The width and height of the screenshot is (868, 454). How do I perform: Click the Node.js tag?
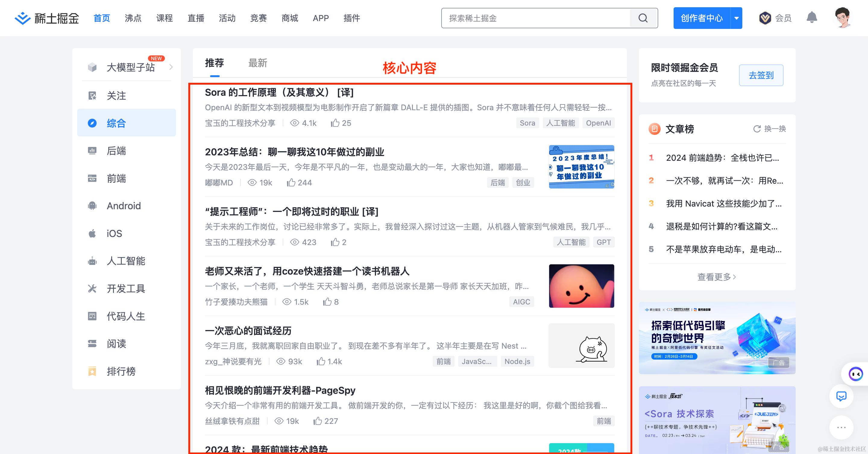[x=517, y=362]
